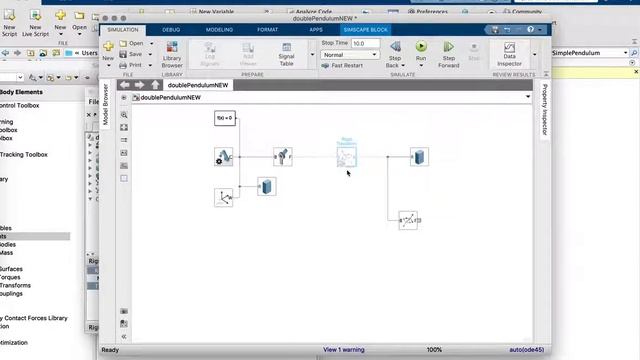640x360 pixels.
Task: Click the Run simulation button
Action: coord(421,47)
